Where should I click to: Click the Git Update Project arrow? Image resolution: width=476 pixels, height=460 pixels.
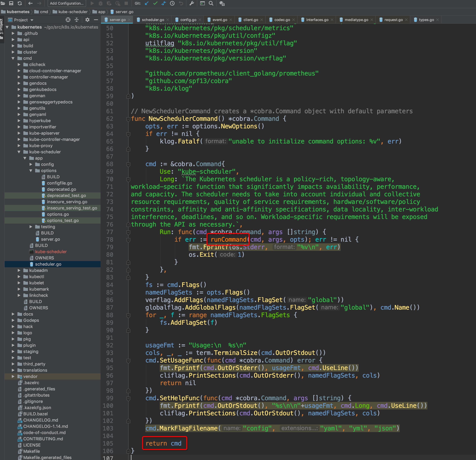pyautogui.click(x=147, y=3)
